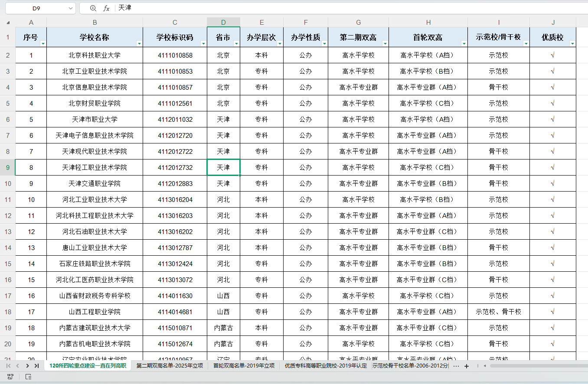Jump to the last sheet tab

(x=37, y=366)
